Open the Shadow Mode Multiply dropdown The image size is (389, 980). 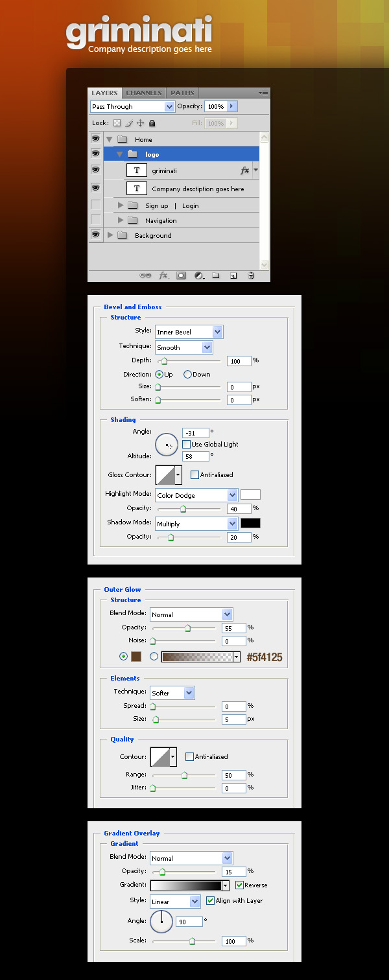pos(196,523)
